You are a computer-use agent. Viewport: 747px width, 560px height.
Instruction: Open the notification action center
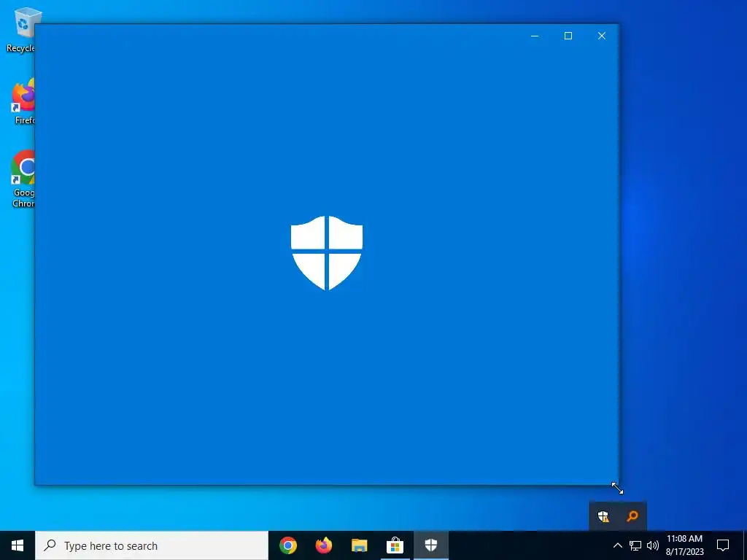tap(723, 545)
